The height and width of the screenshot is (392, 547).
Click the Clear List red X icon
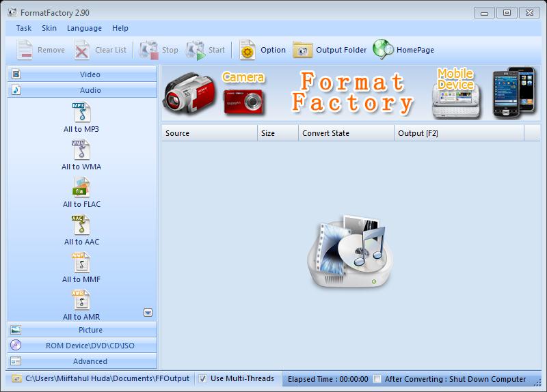(82, 50)
